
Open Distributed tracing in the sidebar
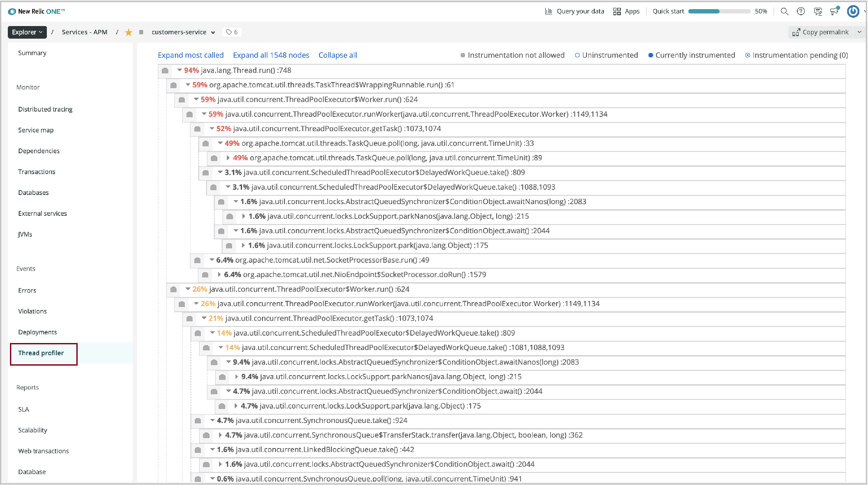point(45,109)
